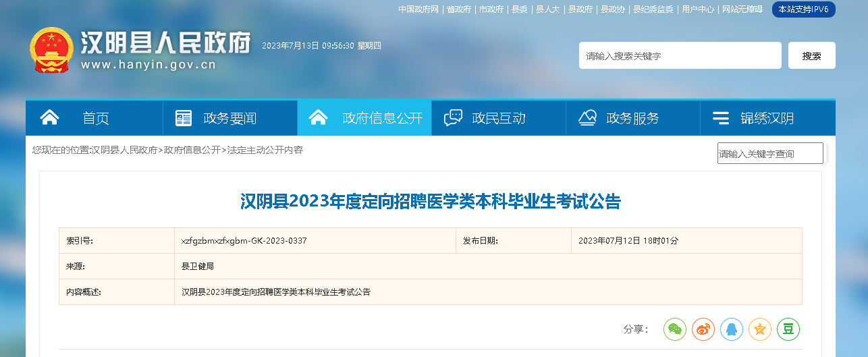Share to QZone star icon
868x357 pixels.
759,329
